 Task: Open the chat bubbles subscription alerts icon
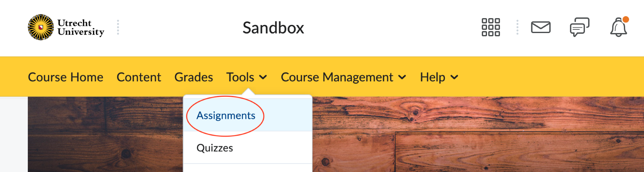580,27
